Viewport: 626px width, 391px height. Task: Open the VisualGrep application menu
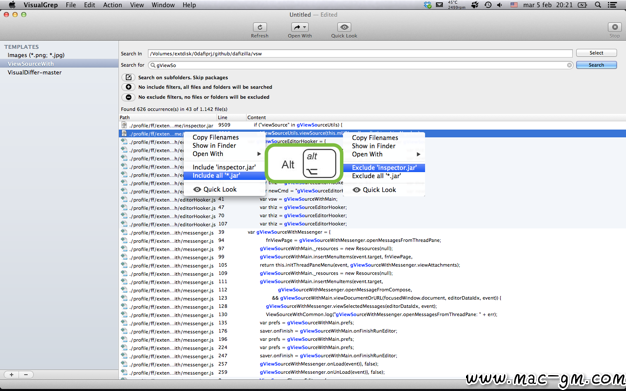pyautogui.click(x=40, y=5)
